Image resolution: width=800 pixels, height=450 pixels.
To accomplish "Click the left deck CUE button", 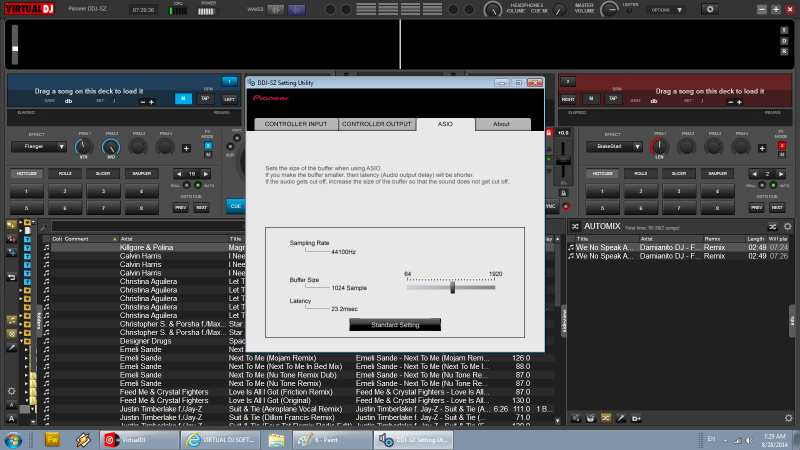I will click(235, 206).
